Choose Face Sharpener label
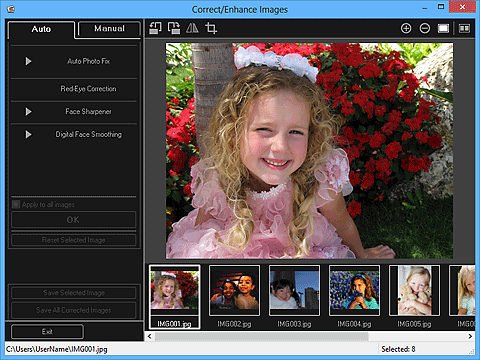 (88, 112)
